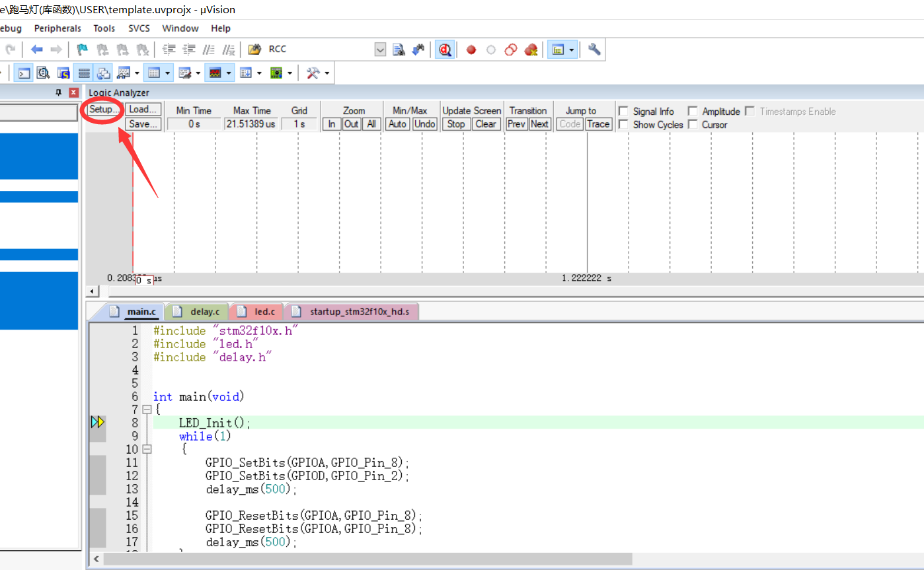Show the Command window icon
Viewport: 924px width, 570px height.
(x=24, y=73)
